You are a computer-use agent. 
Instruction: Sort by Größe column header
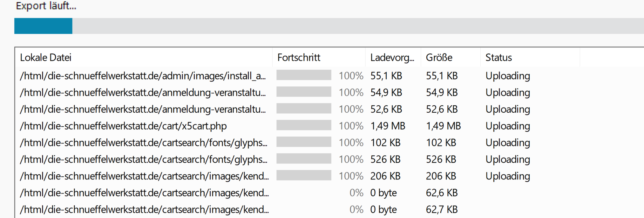coord(439,58)
